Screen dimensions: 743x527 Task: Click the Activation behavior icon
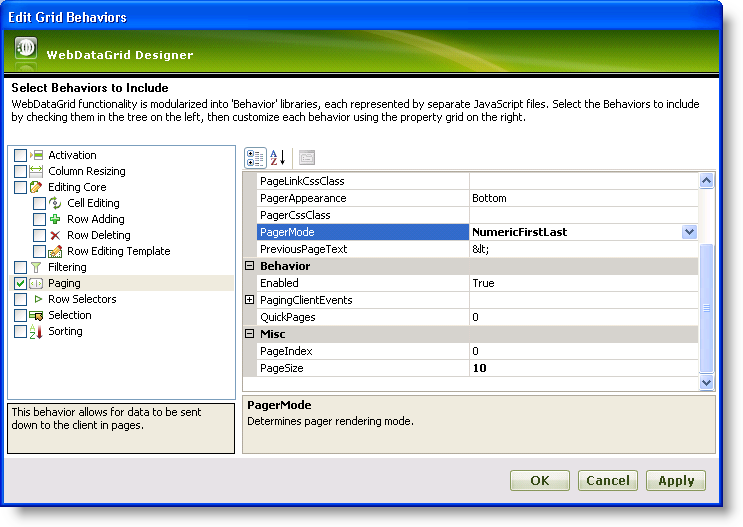(36, 155)
